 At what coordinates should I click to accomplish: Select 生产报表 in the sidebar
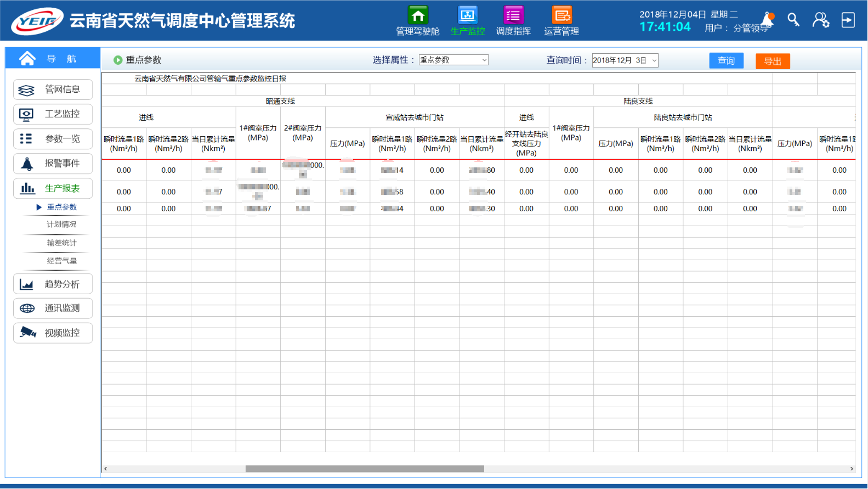click(53, 188)
